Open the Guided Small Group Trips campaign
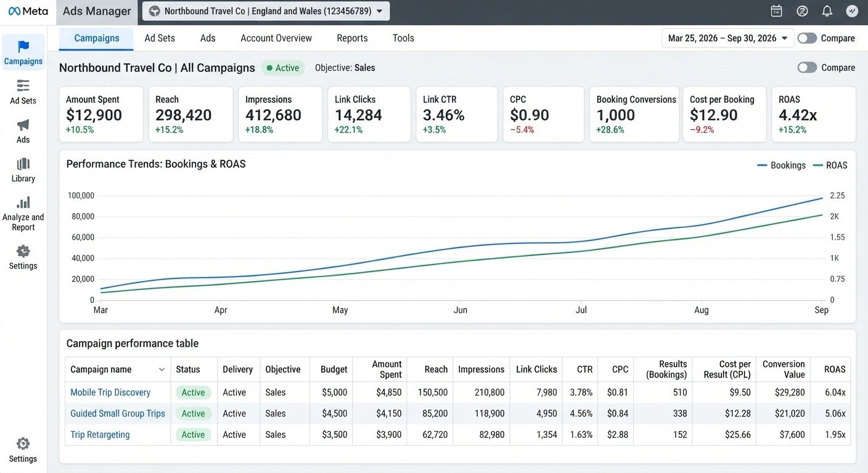Screen dimensions: 868x473 (118, 413)
